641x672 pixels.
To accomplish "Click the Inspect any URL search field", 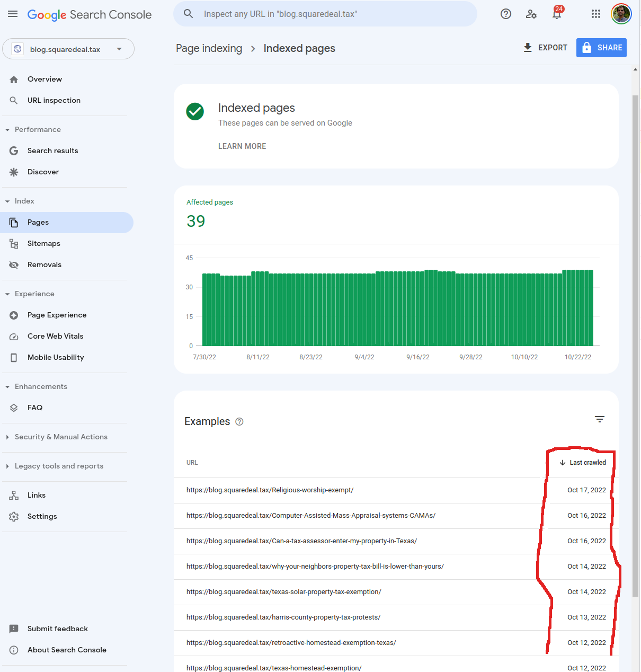I will click(x=325, y=14).
